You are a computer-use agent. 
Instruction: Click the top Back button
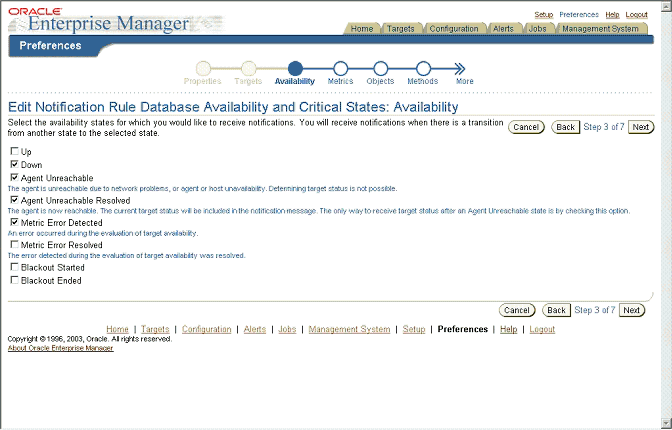[x=565, y=127]
